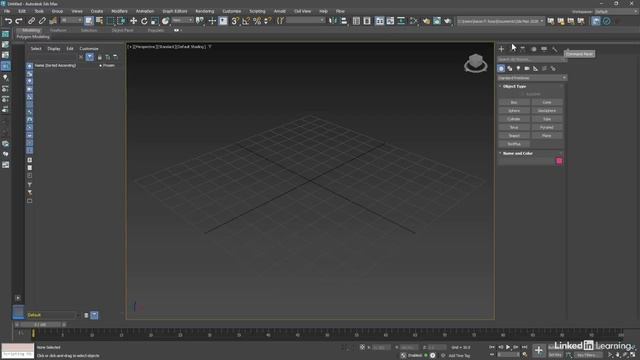
Task: Open the Workspaces dropdown
Action: click(616, 11)
